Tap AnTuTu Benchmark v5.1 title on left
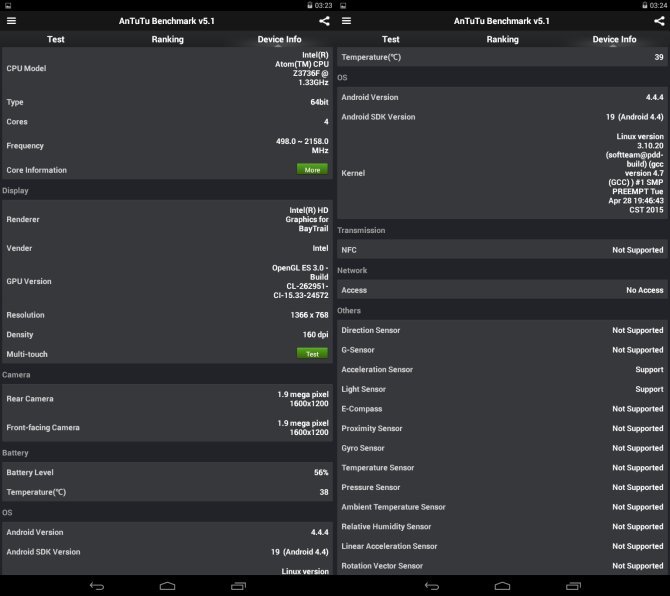This screenshot has height=596, width=670. [x=167, y=21]
